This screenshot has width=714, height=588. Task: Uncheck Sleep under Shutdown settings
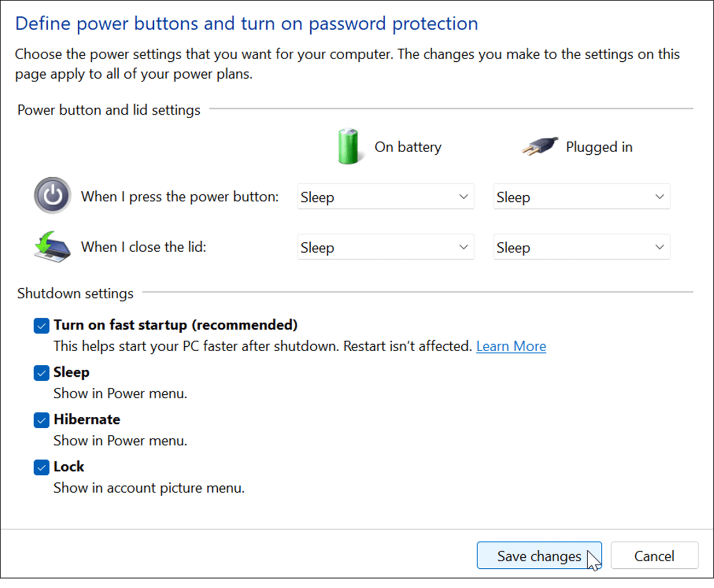(x=41, y=372)
